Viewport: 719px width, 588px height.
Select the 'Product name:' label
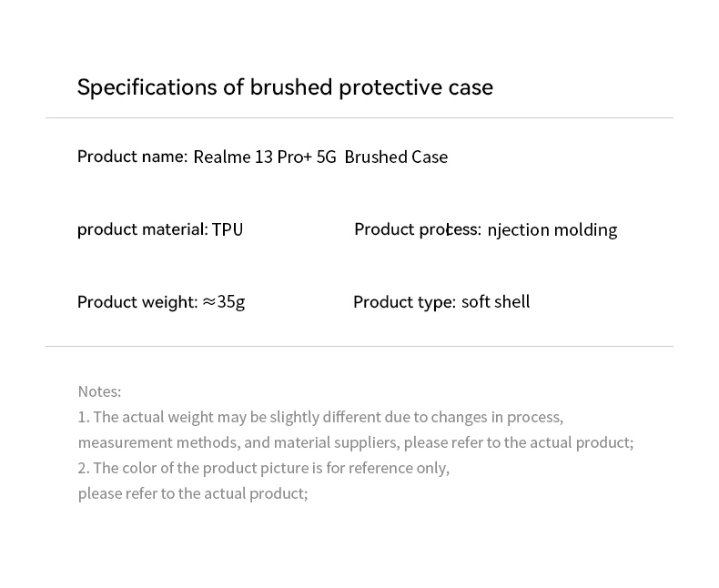tap(132, 157)
